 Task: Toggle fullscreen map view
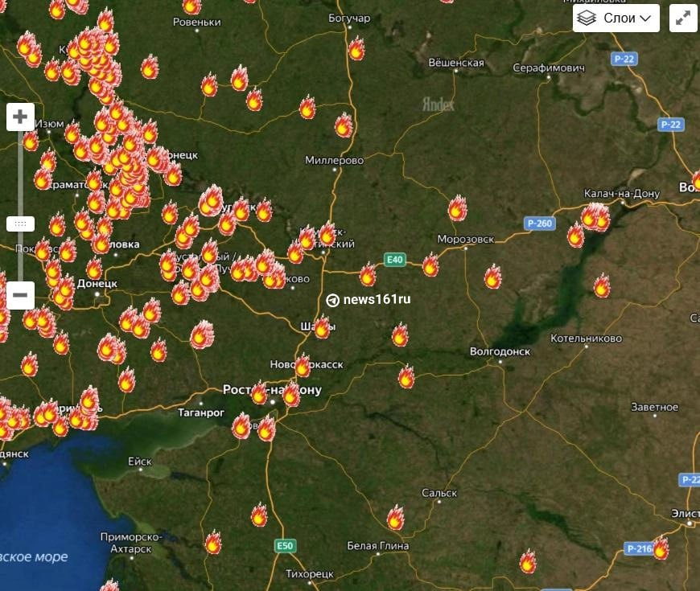683,18
